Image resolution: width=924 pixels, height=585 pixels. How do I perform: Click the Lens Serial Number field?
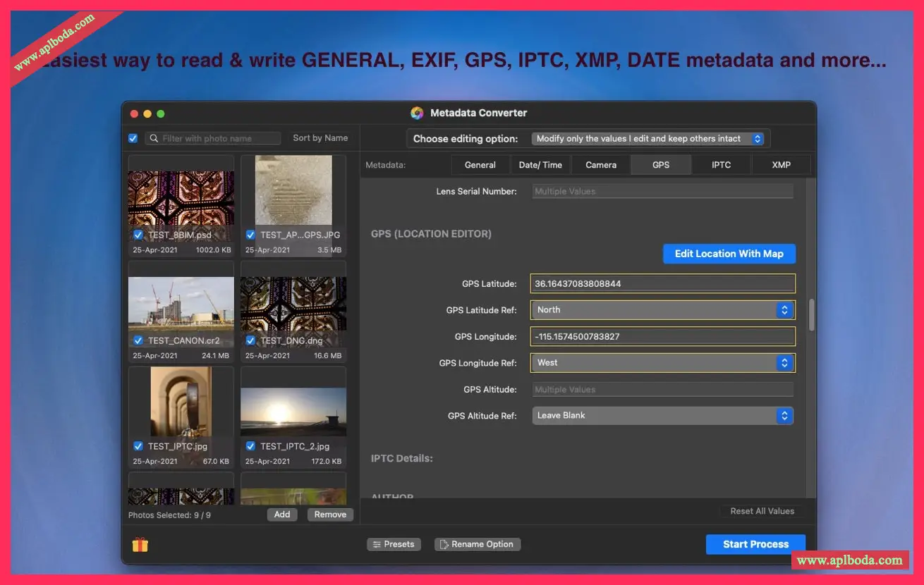(x=663, y=191)
